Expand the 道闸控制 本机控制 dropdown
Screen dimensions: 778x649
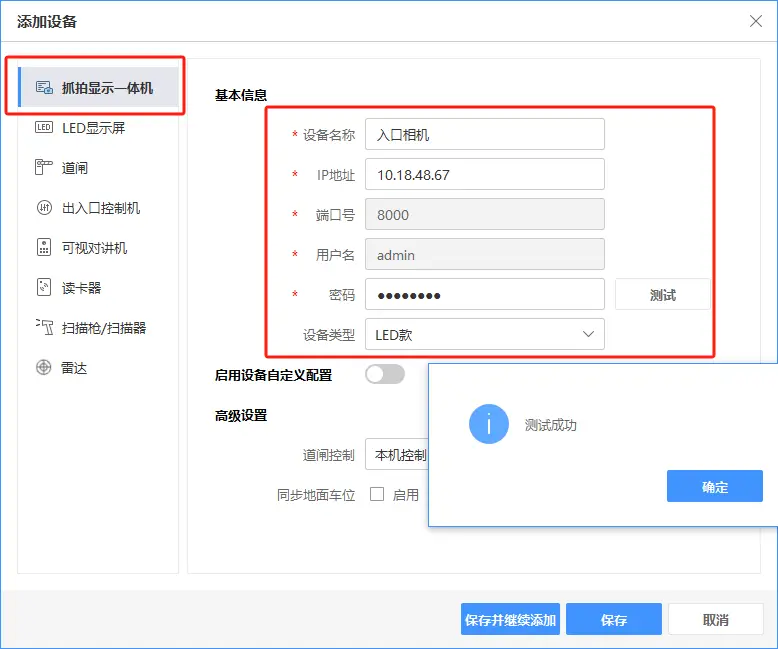397,455
